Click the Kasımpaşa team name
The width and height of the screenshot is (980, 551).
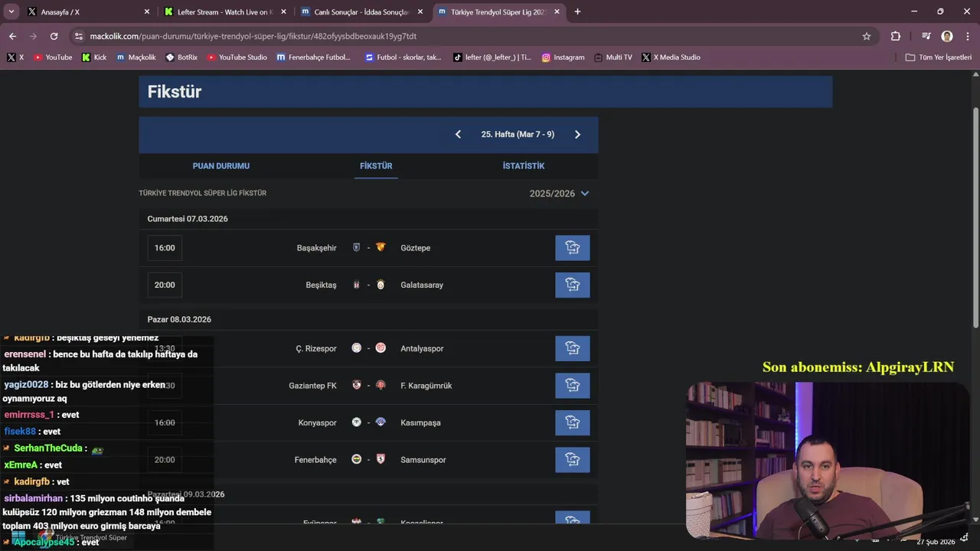point(420,422)
